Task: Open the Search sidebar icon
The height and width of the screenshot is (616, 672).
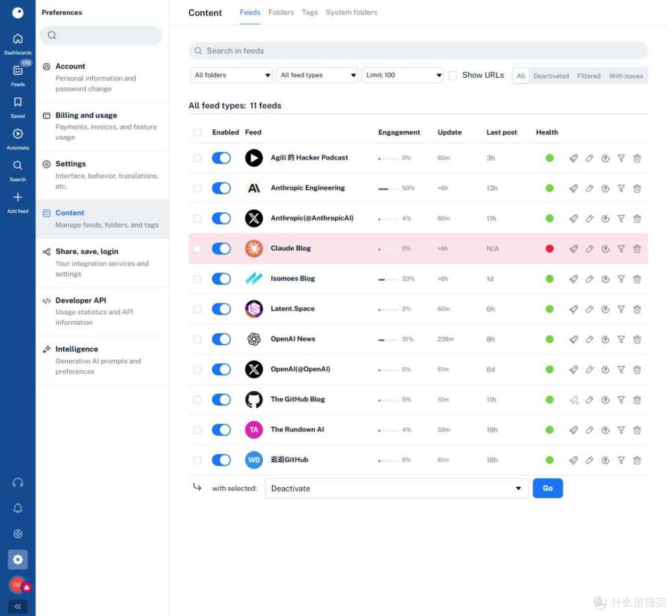Action: [17, 170]
